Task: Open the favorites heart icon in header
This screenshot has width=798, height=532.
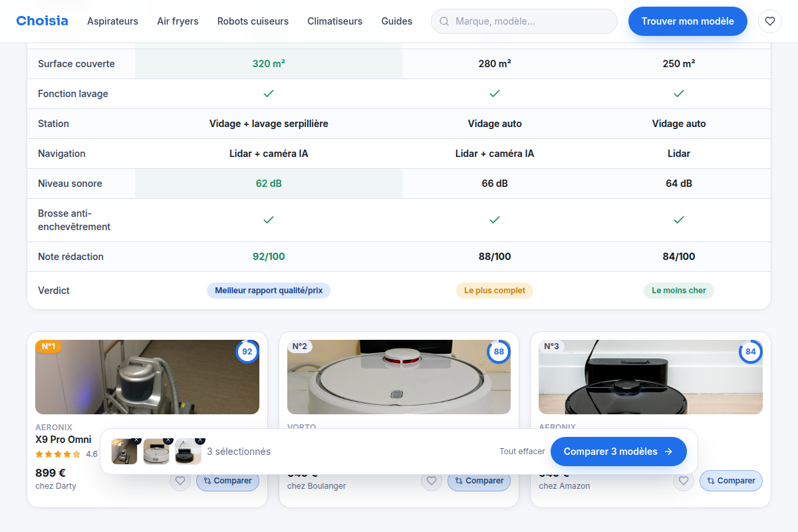Action: [x=770, y=21]
